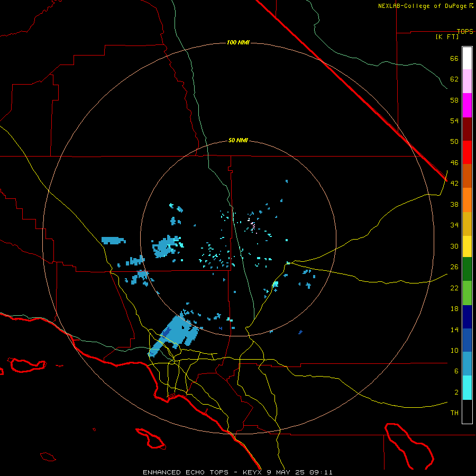Click the light blue swatch at 6 kft
The image size is (476, 476).
pos(467,364)
